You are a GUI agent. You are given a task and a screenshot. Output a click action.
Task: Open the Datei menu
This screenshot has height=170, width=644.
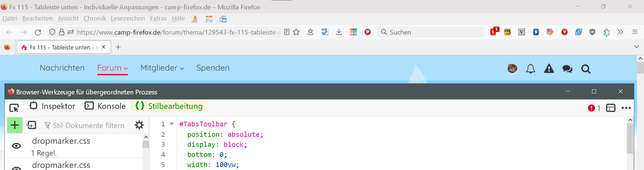[x=10, y=18]
